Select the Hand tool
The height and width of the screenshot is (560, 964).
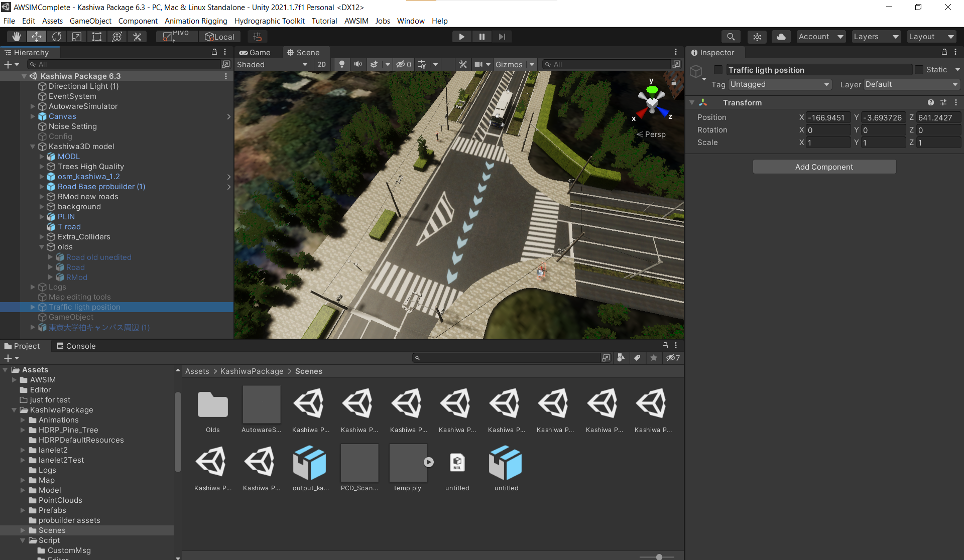pyautogui.click(x=17, y=37)
